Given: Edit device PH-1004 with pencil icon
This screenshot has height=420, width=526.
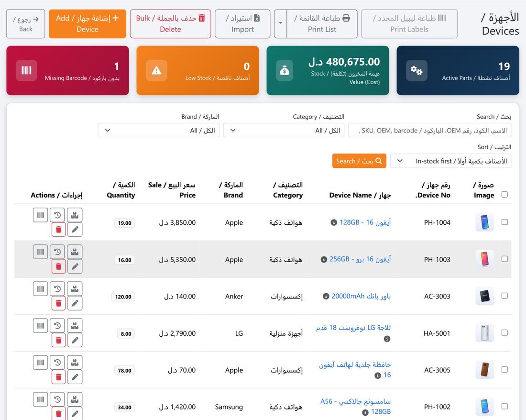Looking at the screenshot, I should 75,230.
